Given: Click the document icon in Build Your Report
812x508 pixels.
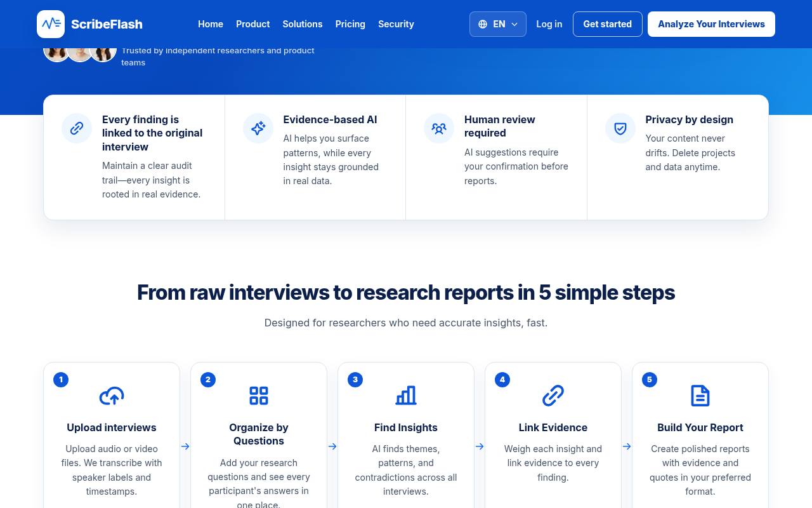Looking at the screenshot, I should coord(700,396).
